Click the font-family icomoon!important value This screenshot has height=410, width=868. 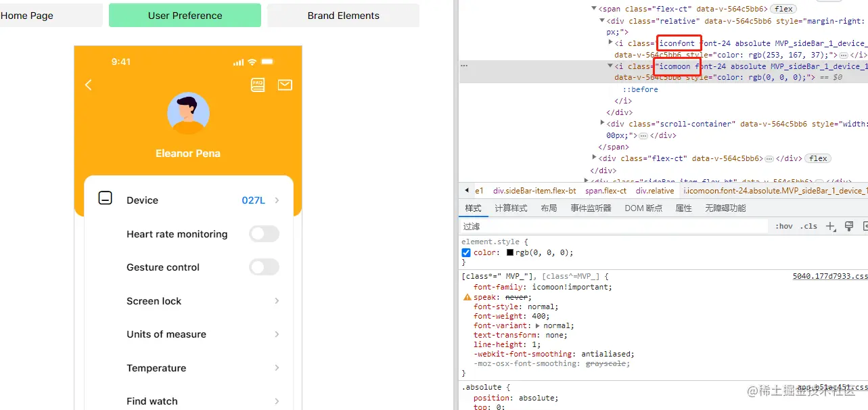572,287
